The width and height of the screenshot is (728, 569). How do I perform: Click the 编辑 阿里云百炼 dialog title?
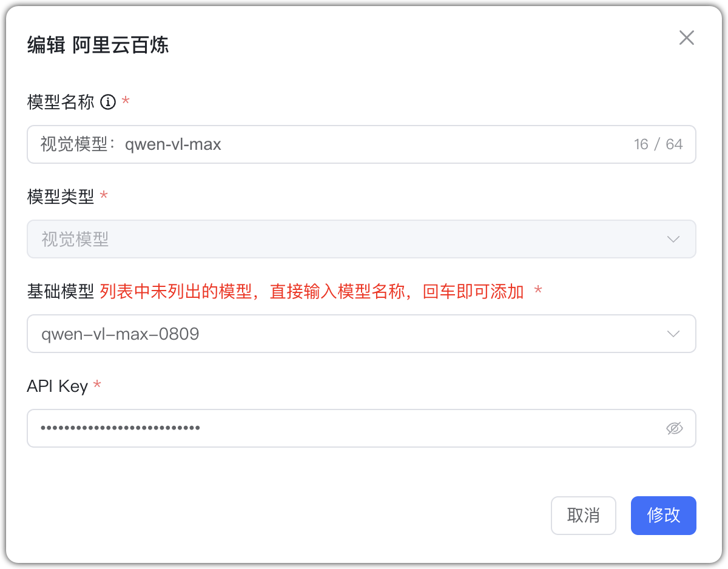pos(98,45)
